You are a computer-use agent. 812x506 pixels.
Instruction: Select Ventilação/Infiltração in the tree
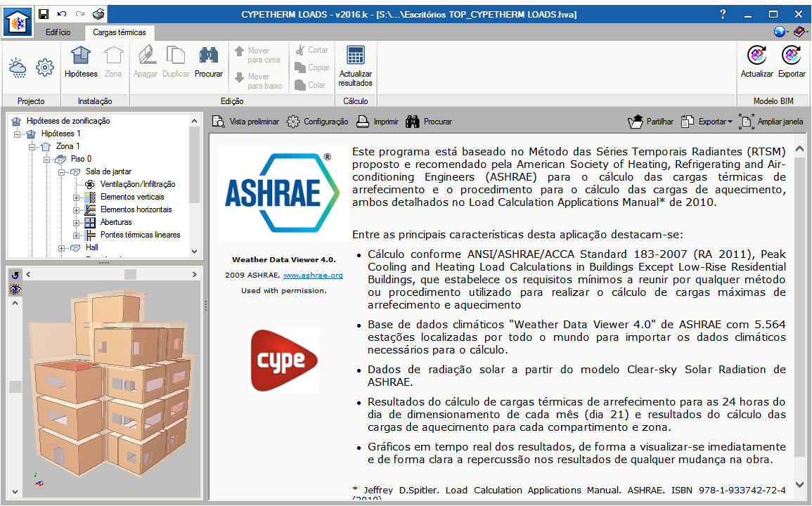[138, 184]
